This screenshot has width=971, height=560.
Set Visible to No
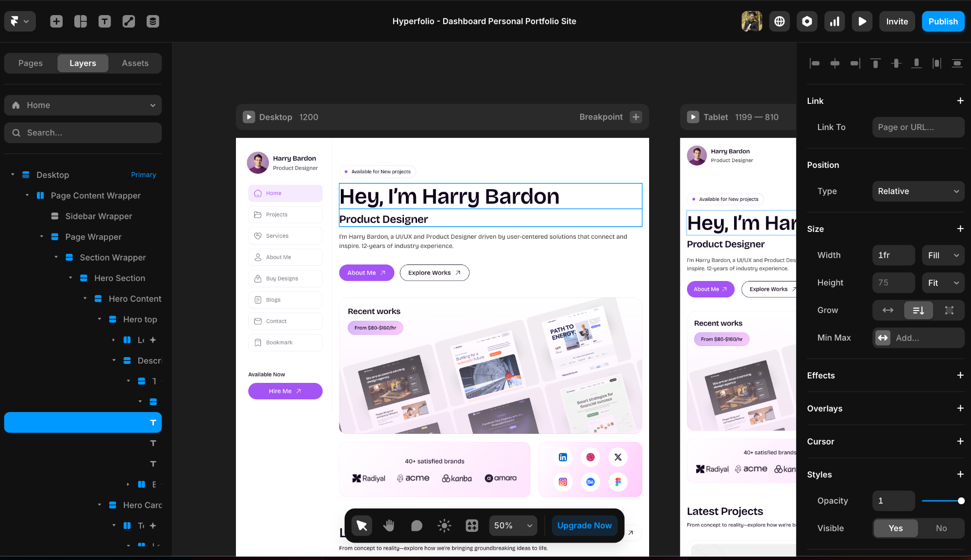[941, 528]
